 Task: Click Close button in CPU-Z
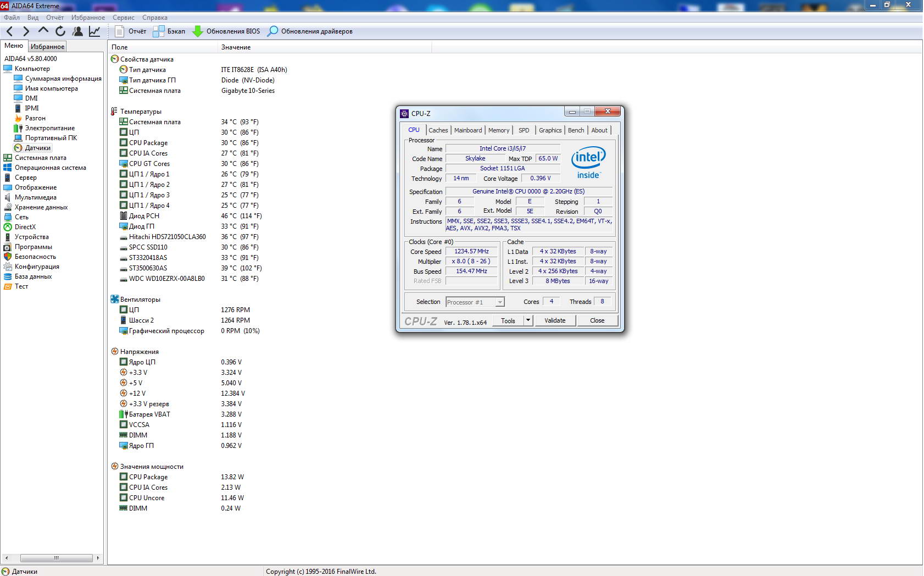click(597, 320)
